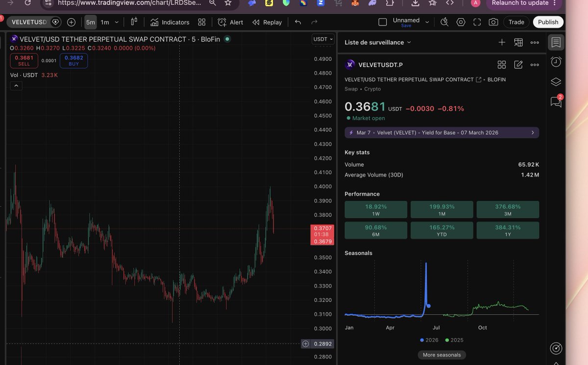Add symbol to watchlist with plus icon
Screen dimensions: 588x365
(502, 42)
